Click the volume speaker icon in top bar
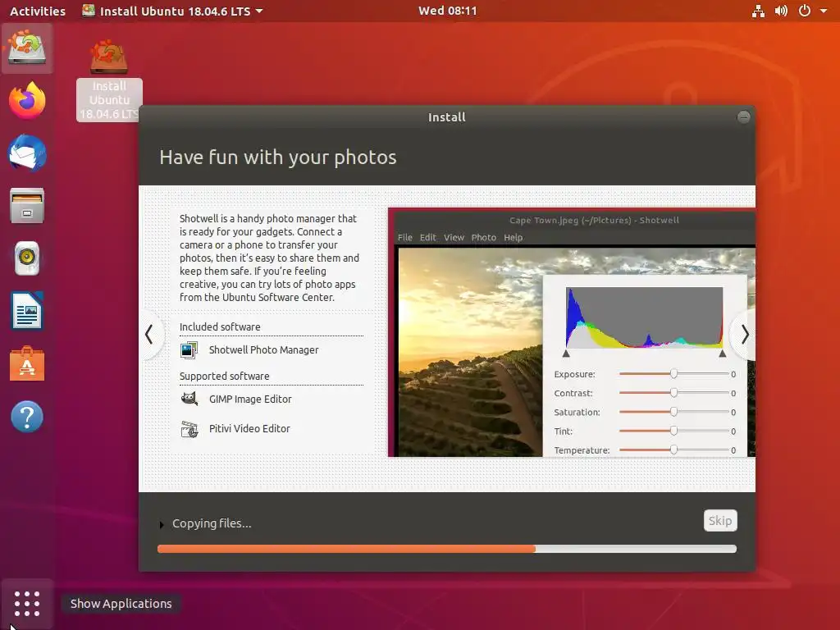The width and height of the screenshot is (840, 630). click(x=781, y=11)
